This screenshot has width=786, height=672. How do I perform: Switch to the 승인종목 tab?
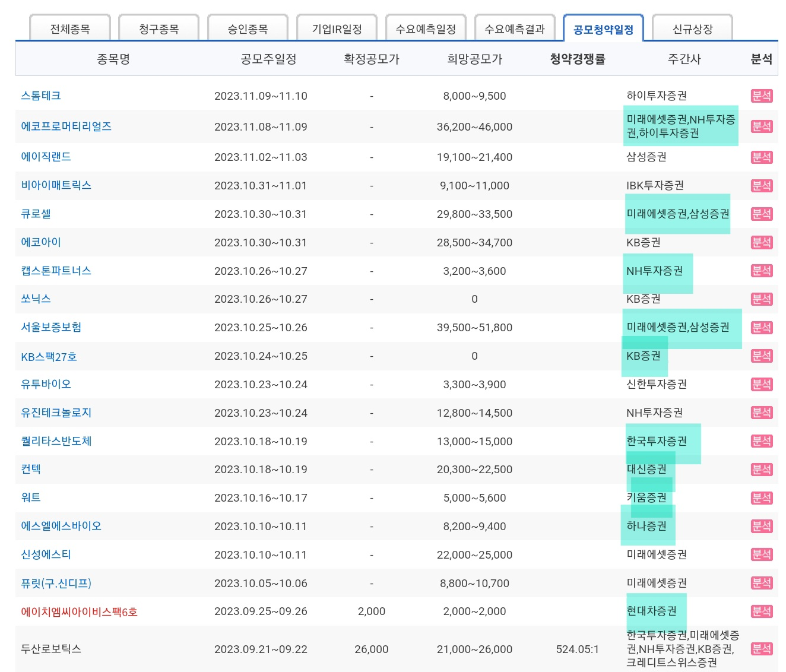(x=248, y=28)
